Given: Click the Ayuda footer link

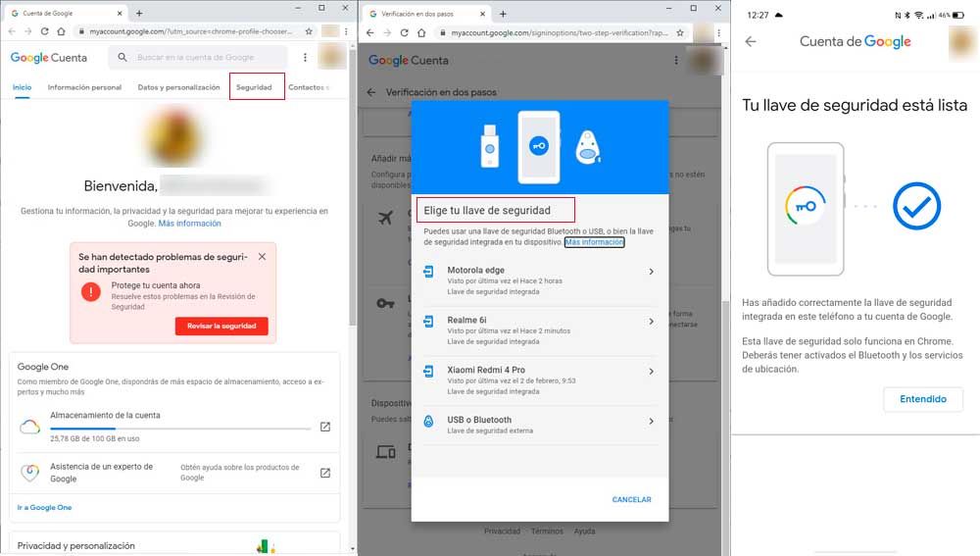Looking at the screenshot, I should click(584, 531).
